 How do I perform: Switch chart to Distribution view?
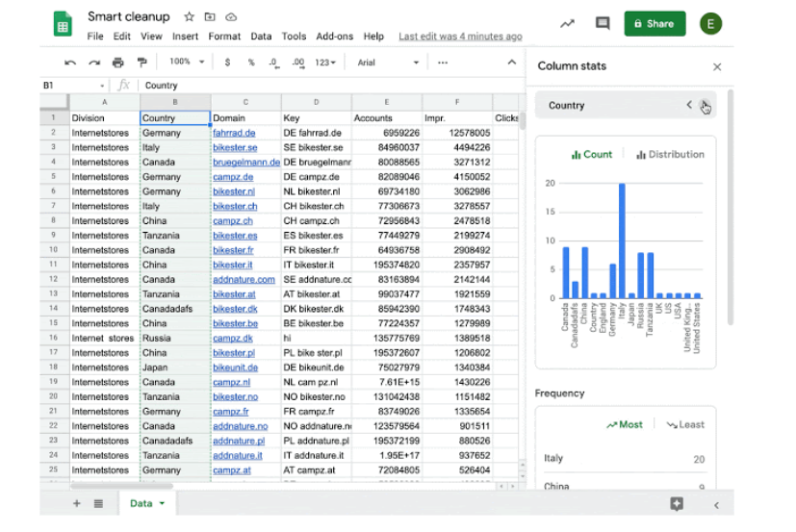pyautogui.click(x=670, y=154)
